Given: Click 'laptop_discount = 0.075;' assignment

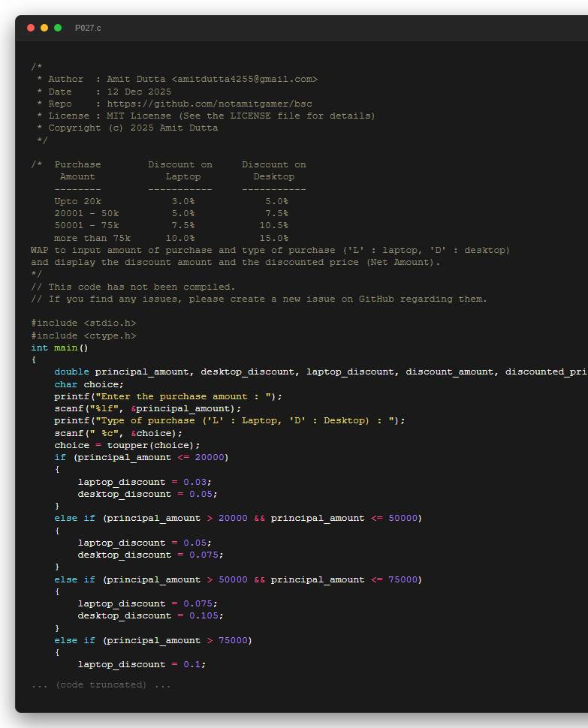Looking at the screenshot, I should tap(148, 603).
